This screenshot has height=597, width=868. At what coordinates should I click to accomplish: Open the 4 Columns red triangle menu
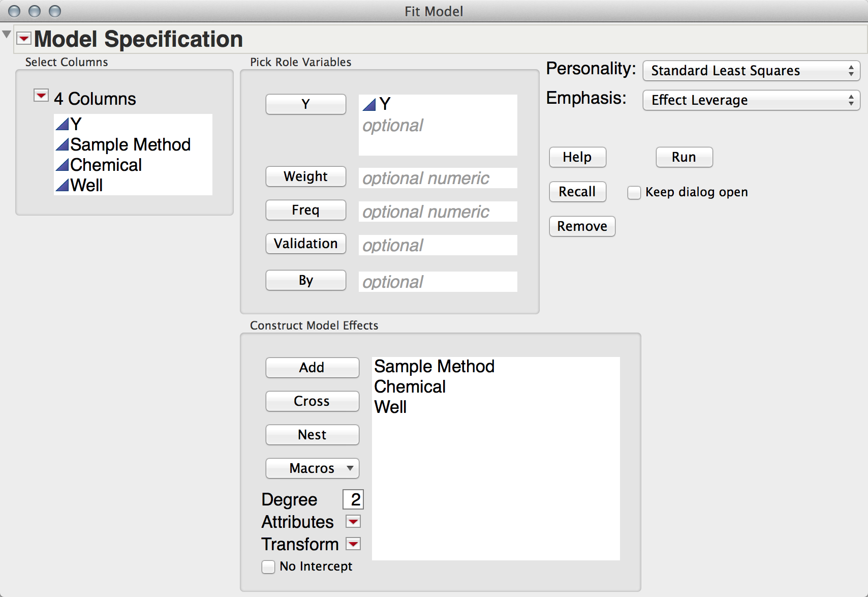tap(41, 96)
